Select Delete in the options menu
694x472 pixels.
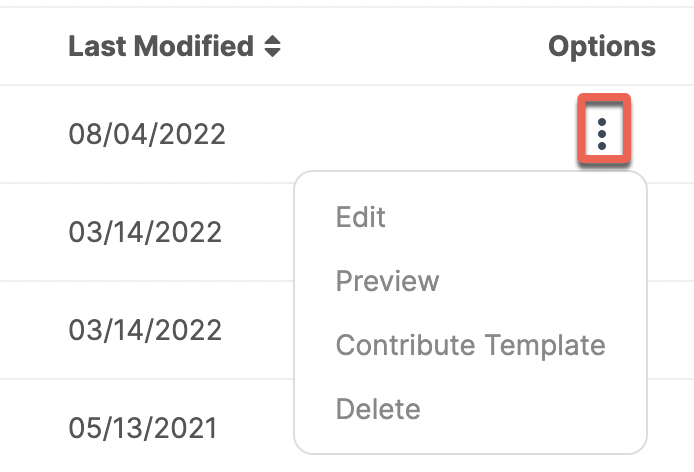coord(378,408)
